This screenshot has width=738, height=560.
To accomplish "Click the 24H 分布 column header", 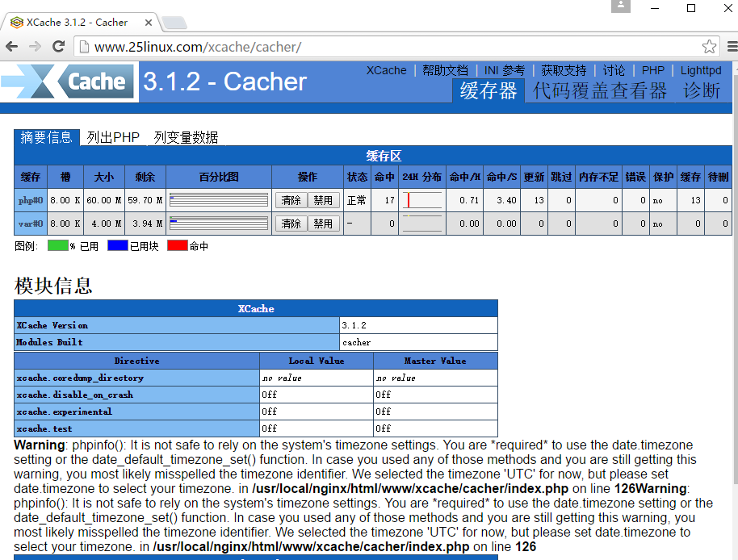I will pyautogui.click(x=421, y=177).
